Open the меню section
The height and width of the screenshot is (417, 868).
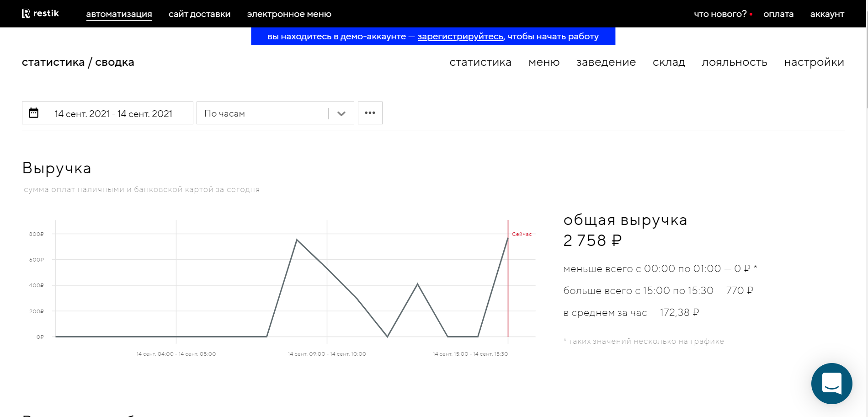pyautogui.click(x=544, y=62)
